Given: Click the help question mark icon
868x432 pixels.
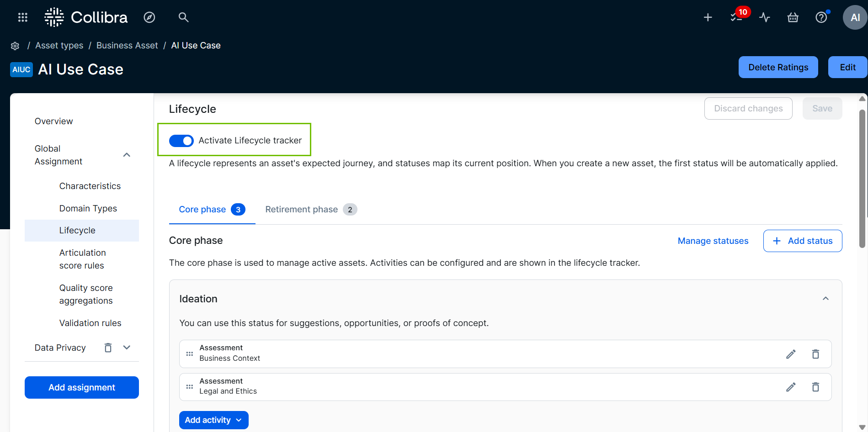Looking at the screenshot, I should coord(821,17).
